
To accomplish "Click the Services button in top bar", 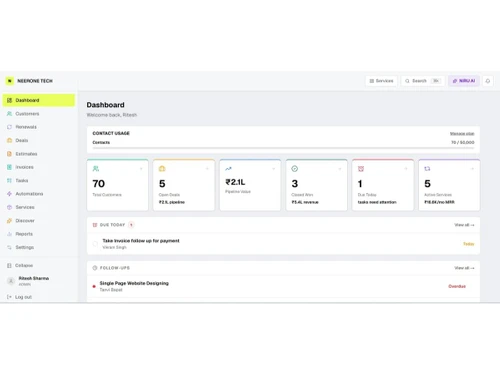I will click(x=381, y=81).
